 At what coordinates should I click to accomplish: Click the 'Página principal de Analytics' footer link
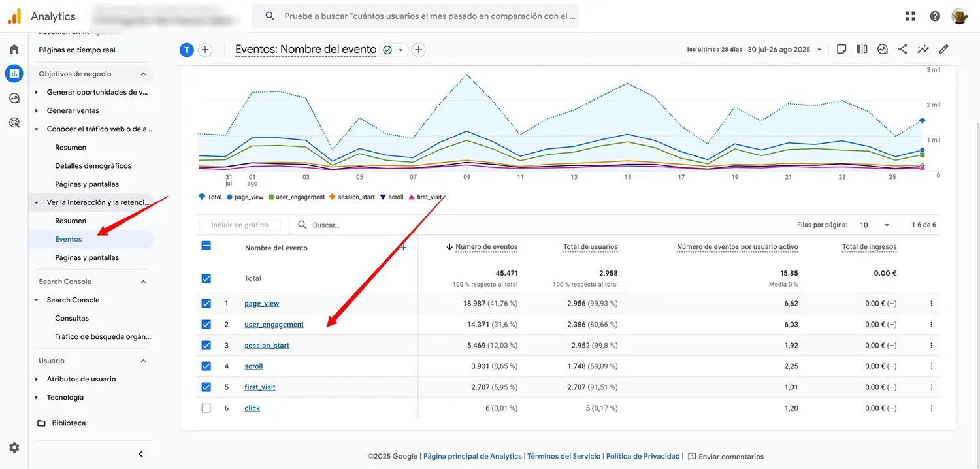pyautogui.click(x=472, y=456)
